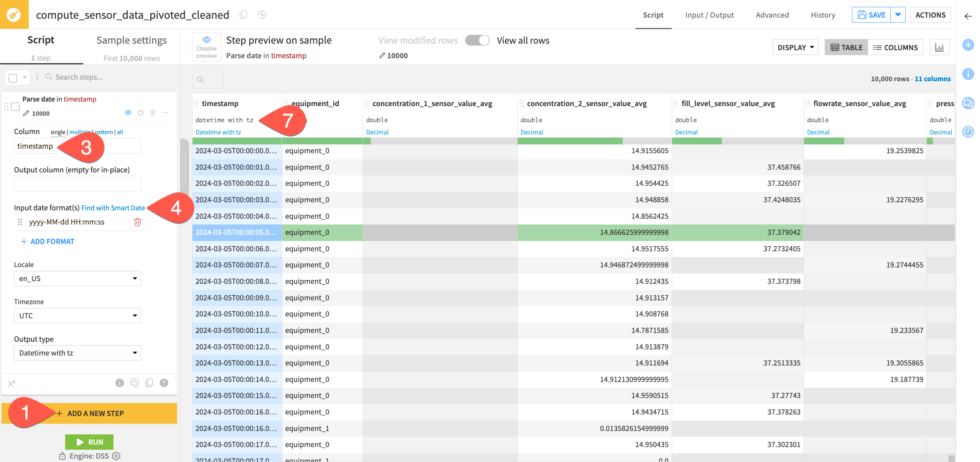The image size is (980, 462).
Task: Open the DISPLAY dropdown
Action: coord(796,48)
